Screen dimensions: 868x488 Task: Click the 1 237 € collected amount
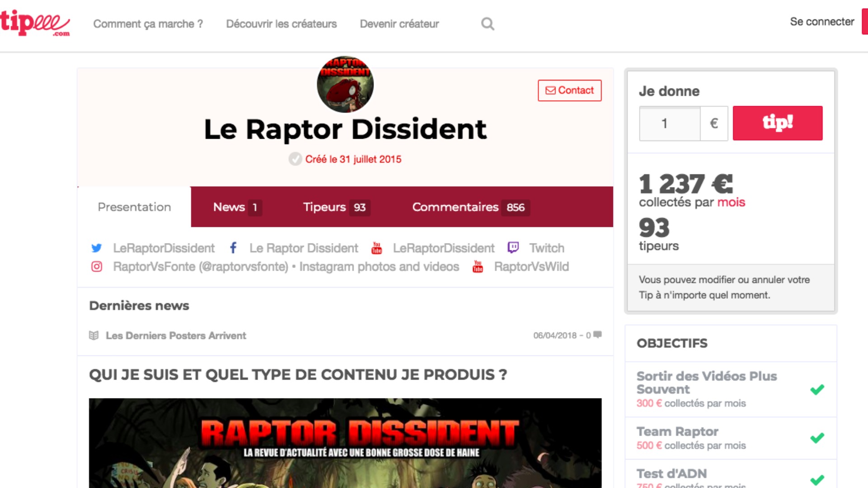click(x=686, y=184)
